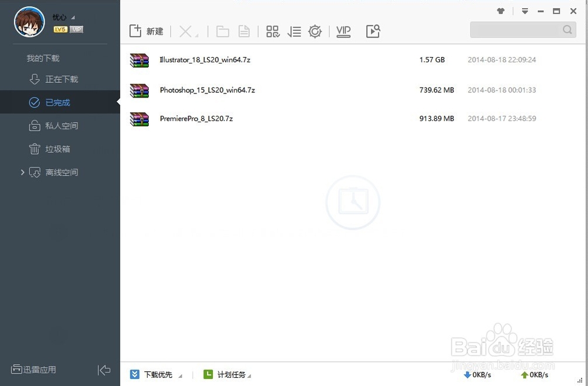Collapse the sidebar with arrow icon

[104, 370]
